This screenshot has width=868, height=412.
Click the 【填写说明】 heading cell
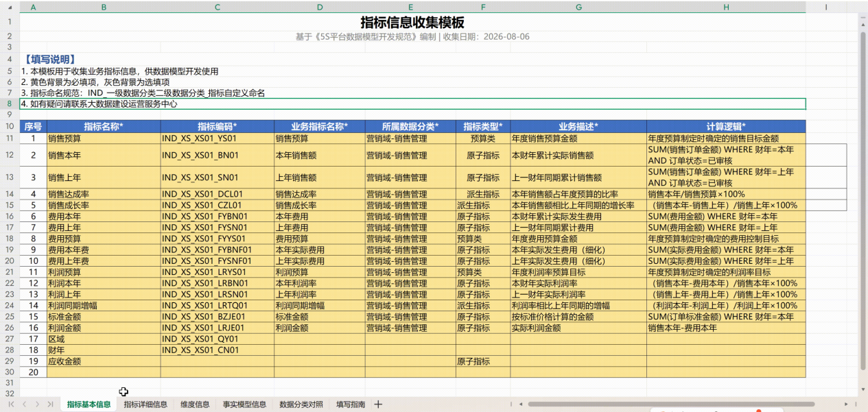click(49, 60)
